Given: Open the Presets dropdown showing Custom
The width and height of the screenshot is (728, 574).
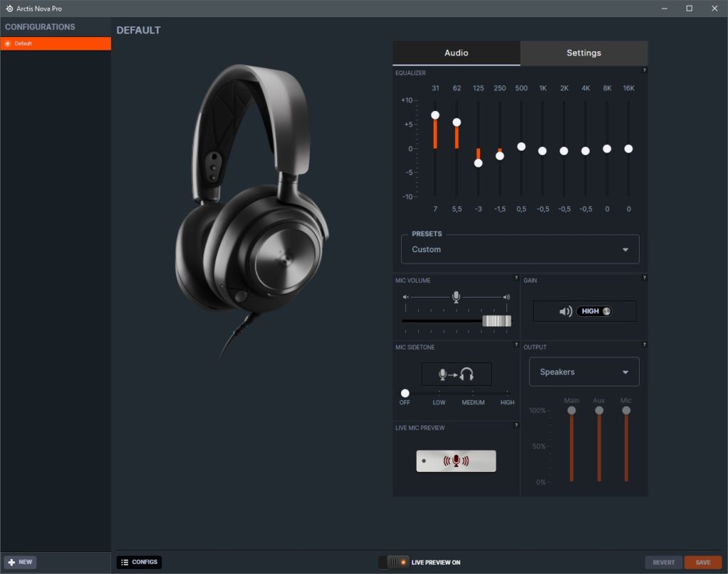Looking at the screenshot, I should point(519,249).
